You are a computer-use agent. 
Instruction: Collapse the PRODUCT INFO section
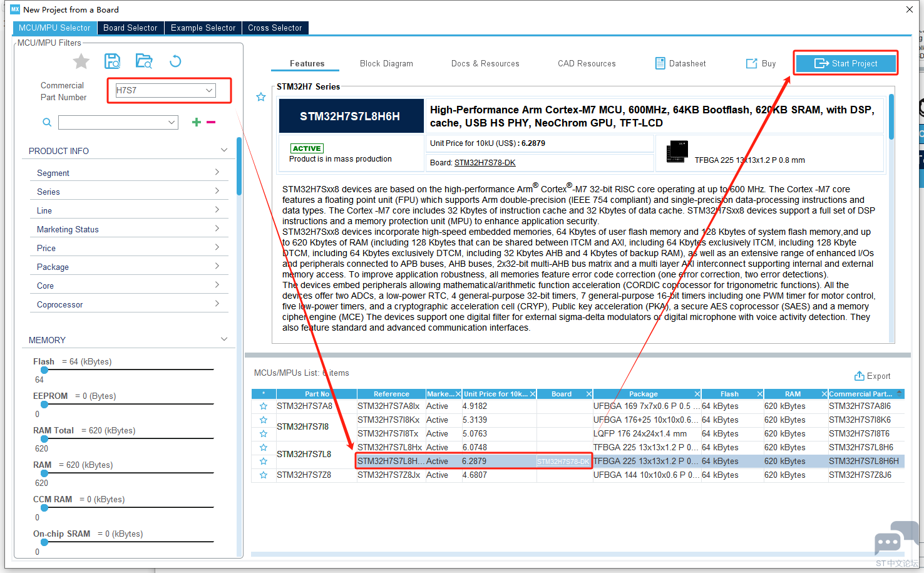[224, 150]
